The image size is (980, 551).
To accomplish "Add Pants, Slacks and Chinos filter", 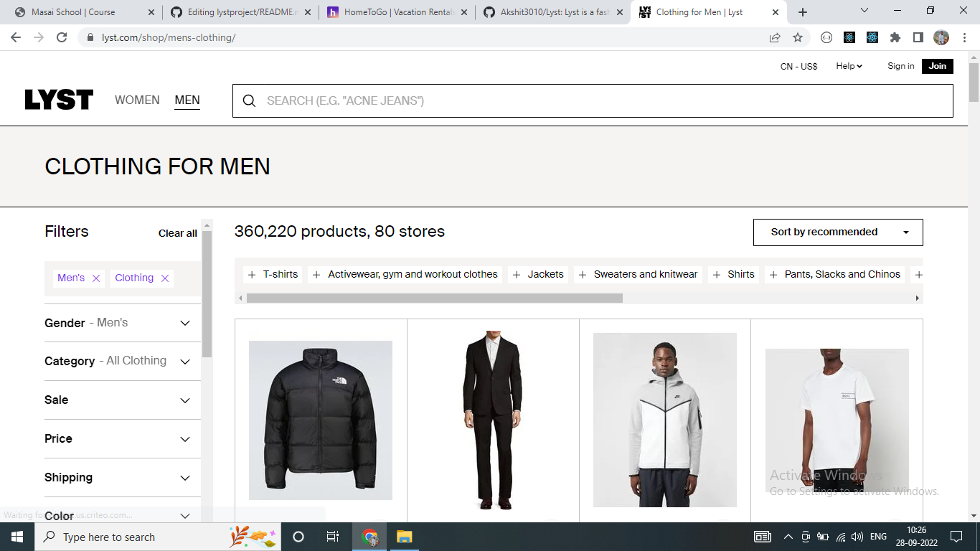I will click(x=835, y=274).
